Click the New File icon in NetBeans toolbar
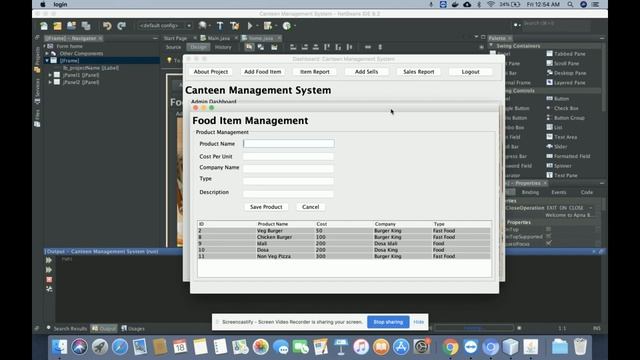The width and height of the screenshot is (640, 360). [44, 26]
